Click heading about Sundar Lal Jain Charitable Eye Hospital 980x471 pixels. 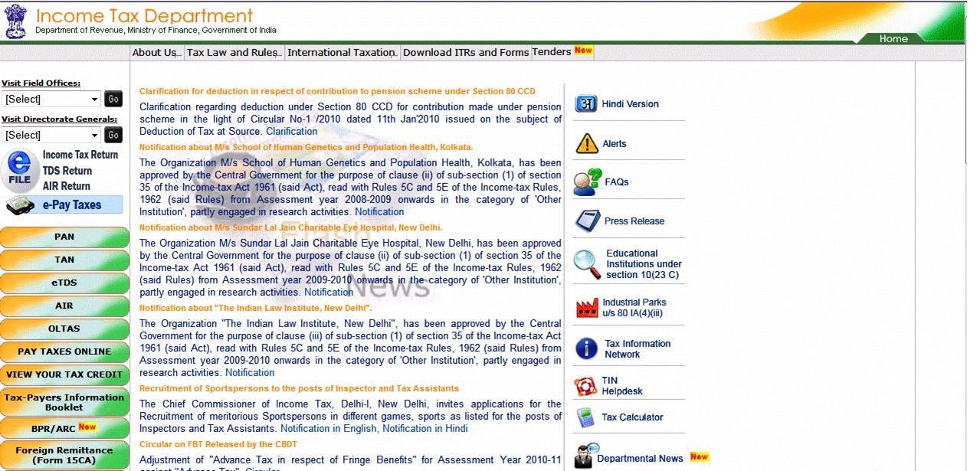(x=291, y=227)
